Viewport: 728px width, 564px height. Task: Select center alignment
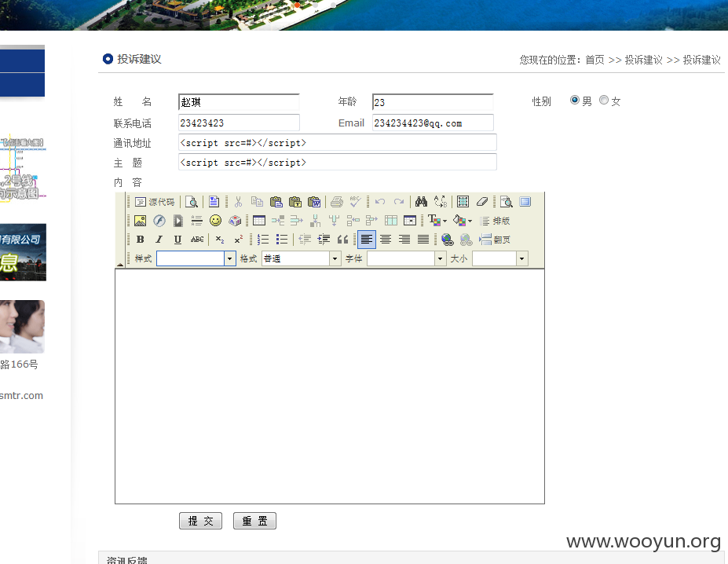pos(386,240)
